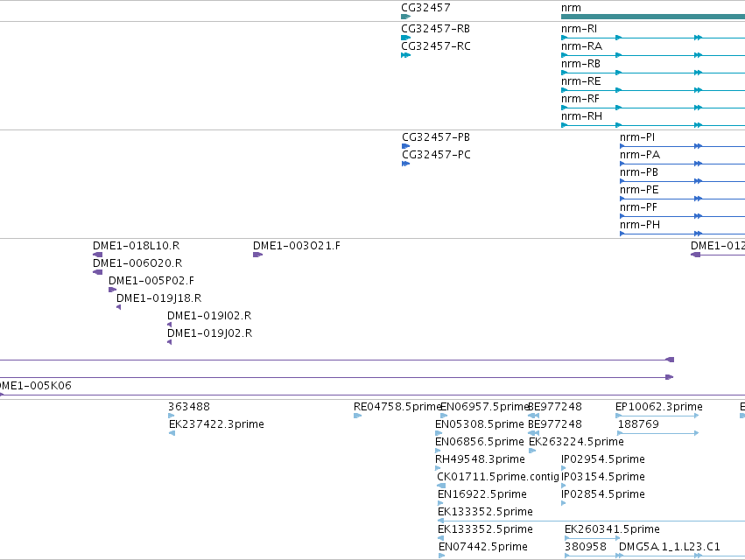Choose the IP02854.5prime EST label

pos(603,494)
